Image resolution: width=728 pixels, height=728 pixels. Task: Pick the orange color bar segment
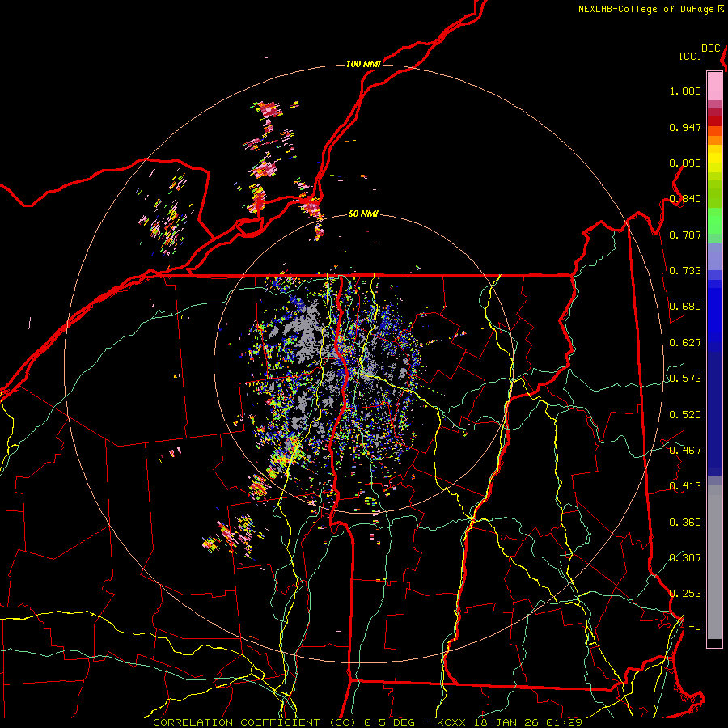[714, 140]
